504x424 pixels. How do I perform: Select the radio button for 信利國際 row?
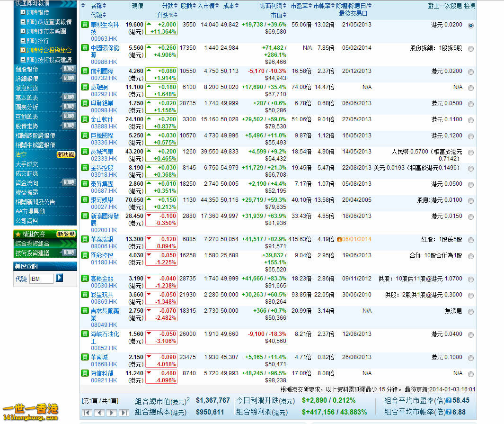[x=471, y=72]
